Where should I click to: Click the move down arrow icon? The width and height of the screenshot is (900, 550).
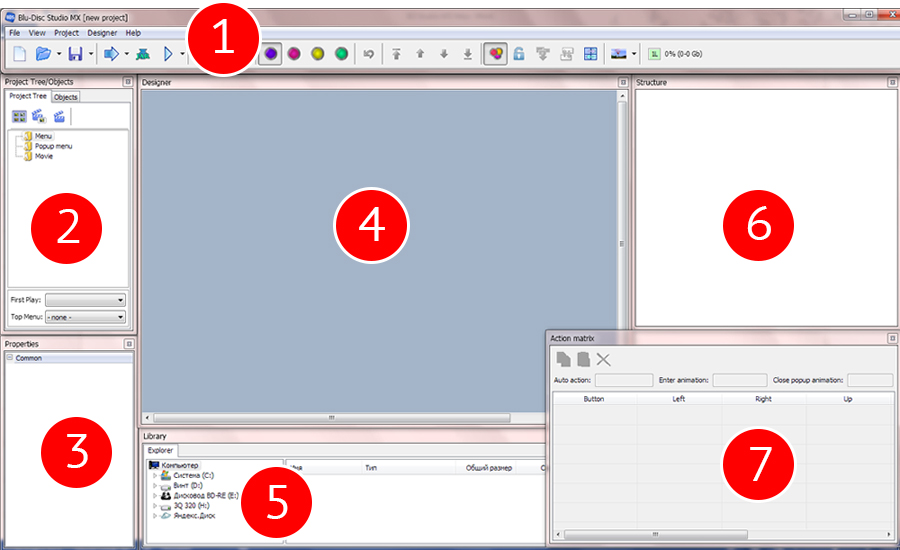(x=444, y=54)
